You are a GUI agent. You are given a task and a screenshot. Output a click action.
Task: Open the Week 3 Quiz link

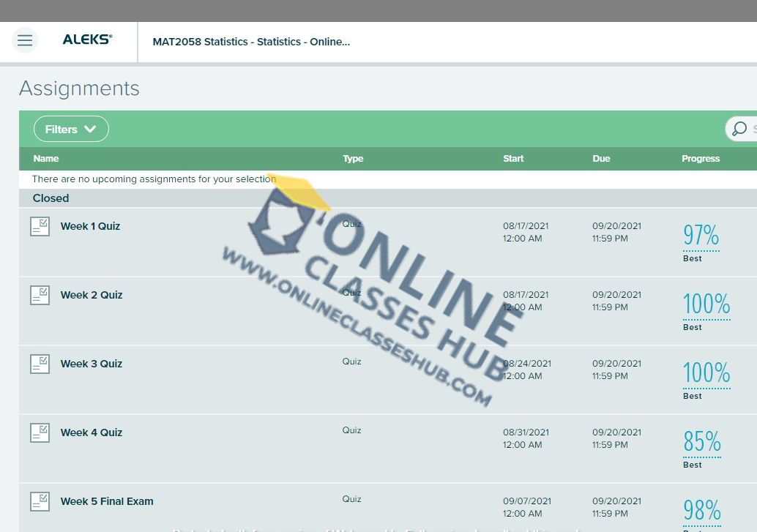pyautogui.click(x=92, y=364)
